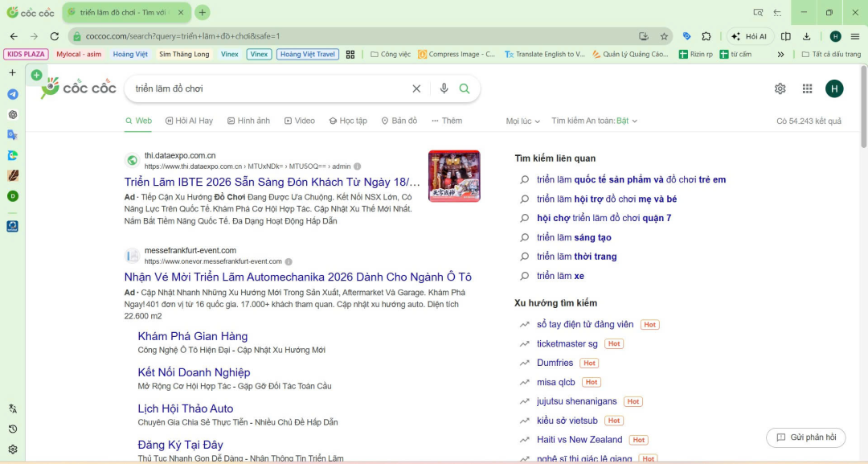Open search settings gear on Cốc Cốc page
Image resolution: width=868 pixels, height=464 pixels.
780,88
